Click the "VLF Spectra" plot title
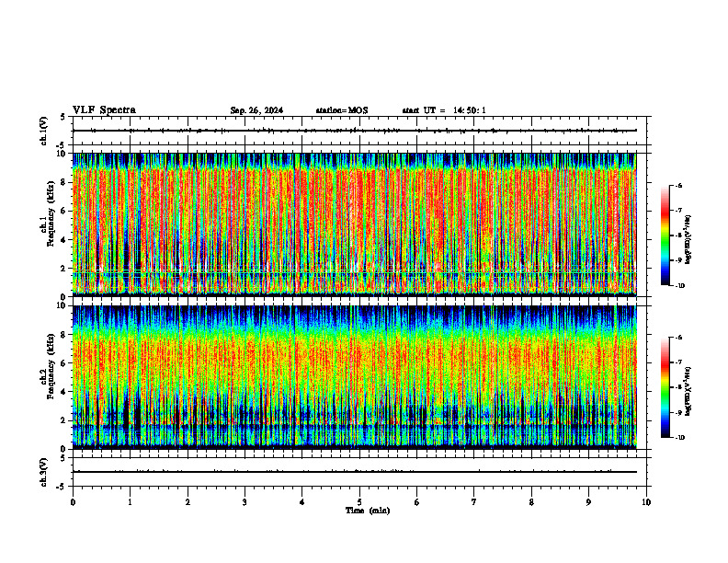This screenshot has width=728, height=563. click(104, 110)
